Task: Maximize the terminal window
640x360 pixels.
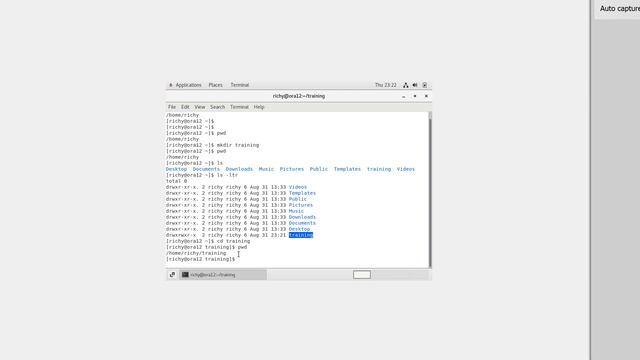Action: point(415,96)
